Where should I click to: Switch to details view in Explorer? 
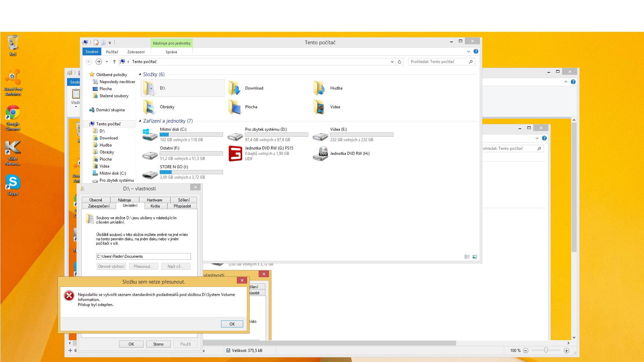click(x=467, y=257)
